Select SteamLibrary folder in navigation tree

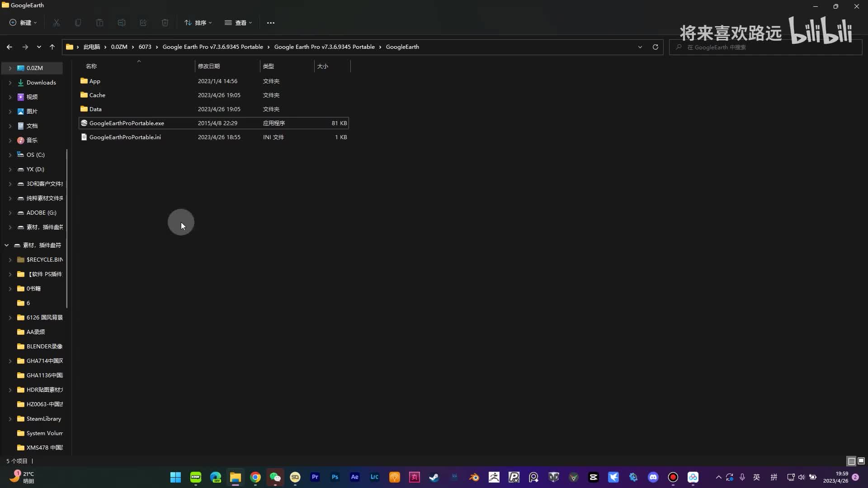[x=43, y=418]
